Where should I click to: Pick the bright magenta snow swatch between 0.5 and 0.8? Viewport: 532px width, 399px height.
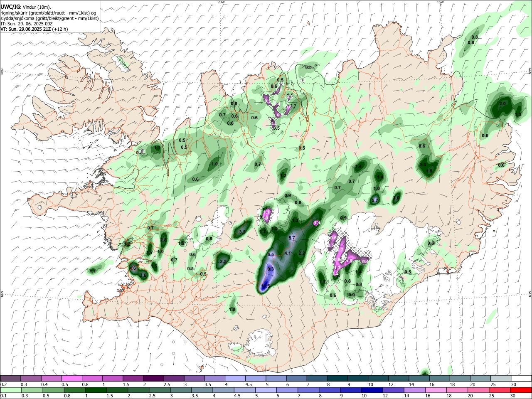pos(72,378)
